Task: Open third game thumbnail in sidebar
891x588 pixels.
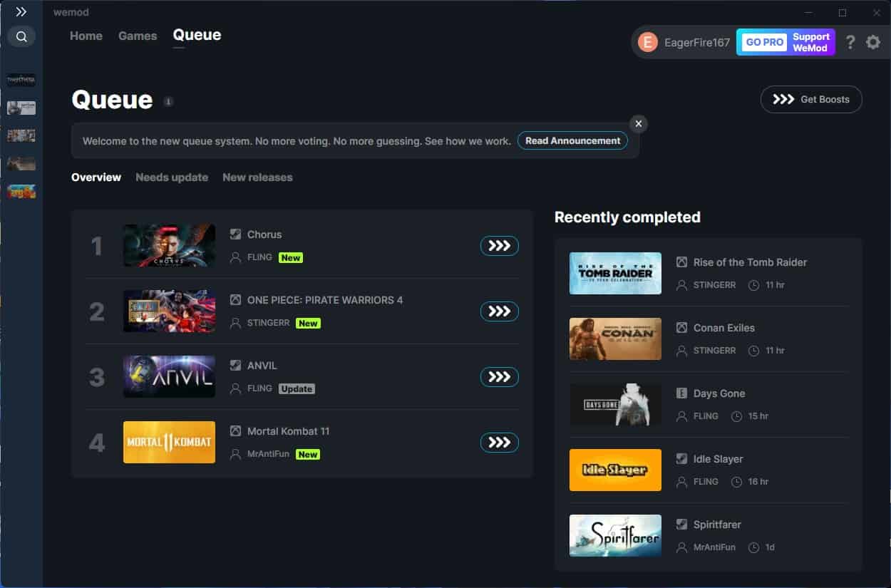Action: (21, 135)
